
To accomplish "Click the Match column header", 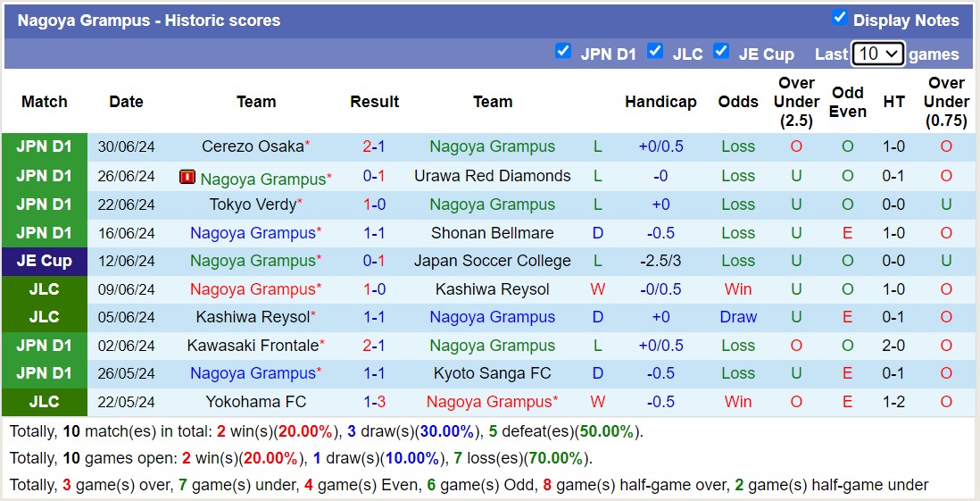I will 45,102.
